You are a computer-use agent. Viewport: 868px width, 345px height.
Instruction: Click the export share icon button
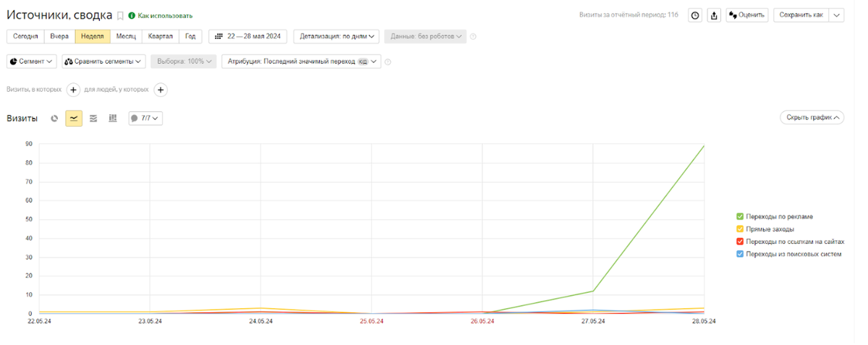pos(714,15)
